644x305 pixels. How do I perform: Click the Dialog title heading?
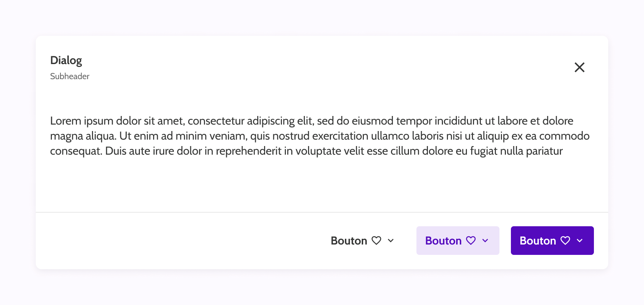coord(66,60)
